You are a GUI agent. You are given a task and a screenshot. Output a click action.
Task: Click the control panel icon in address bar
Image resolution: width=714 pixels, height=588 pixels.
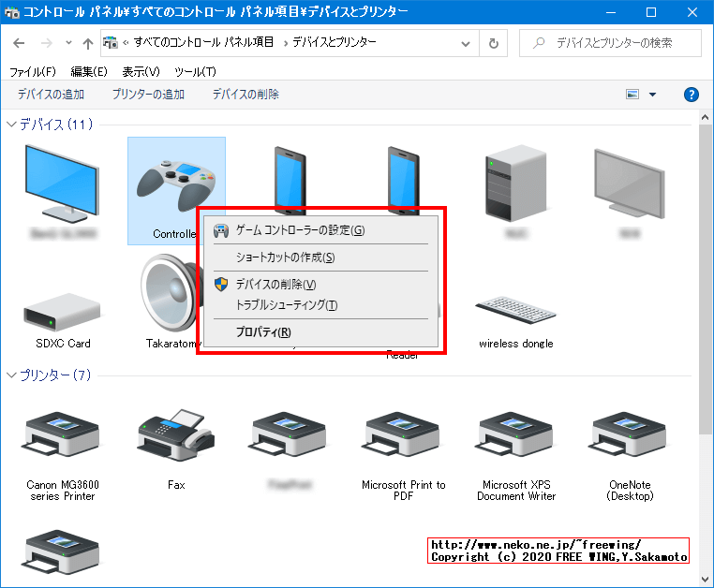(x=111, y=43)
